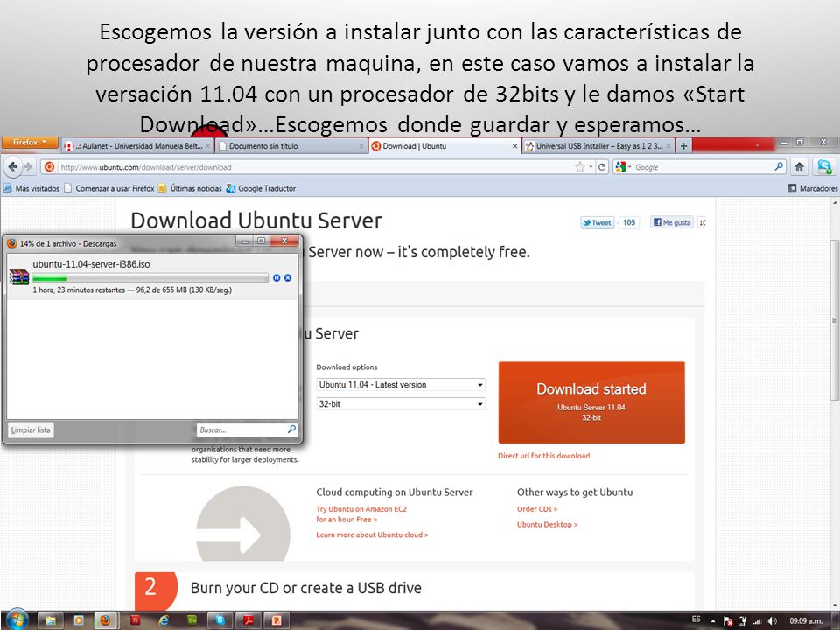The height and width of the screenshot is (630, 840).
Task: Click Limpiar lista in Descargas window
Action: [31, 430]
